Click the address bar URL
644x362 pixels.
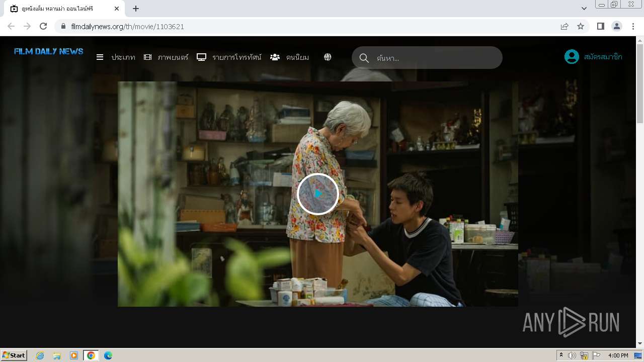(x=127, y=27)
